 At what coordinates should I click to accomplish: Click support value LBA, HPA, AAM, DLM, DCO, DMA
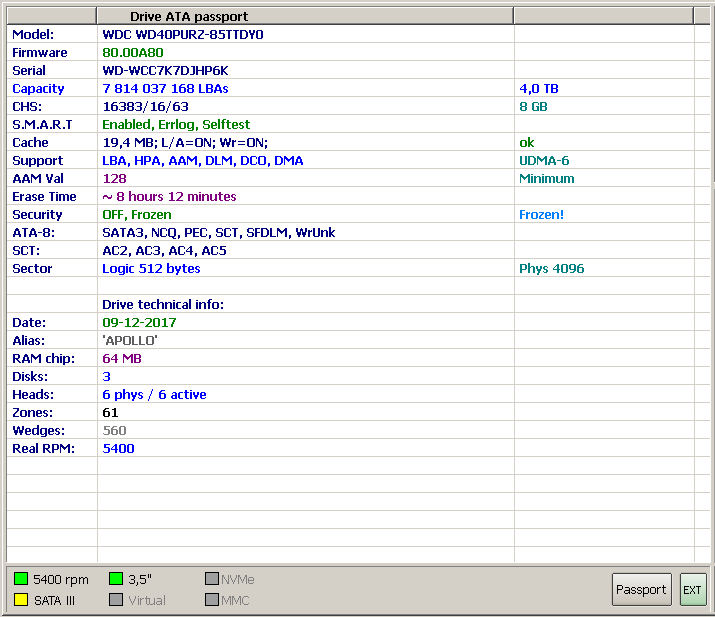(x=202, y=161)
